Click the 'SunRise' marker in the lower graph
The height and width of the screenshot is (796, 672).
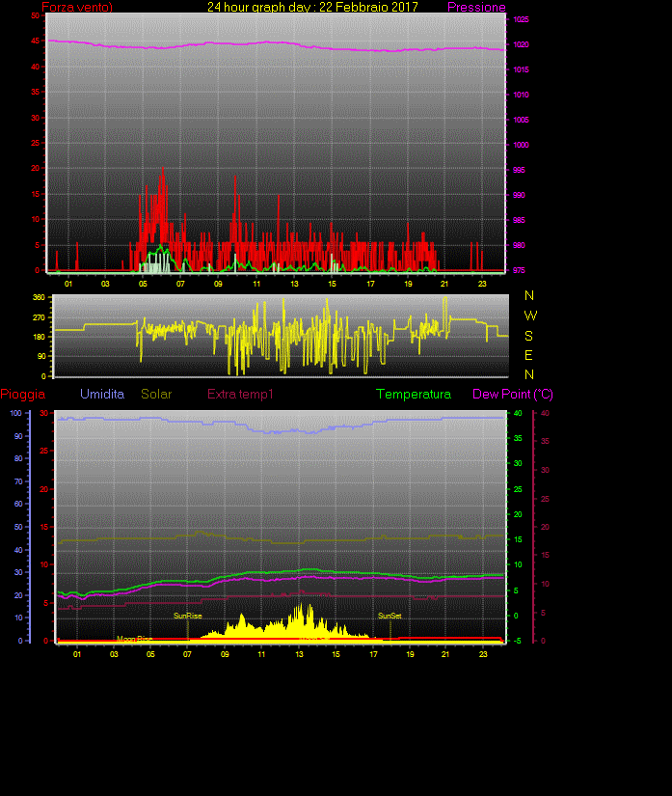[188, 616]
